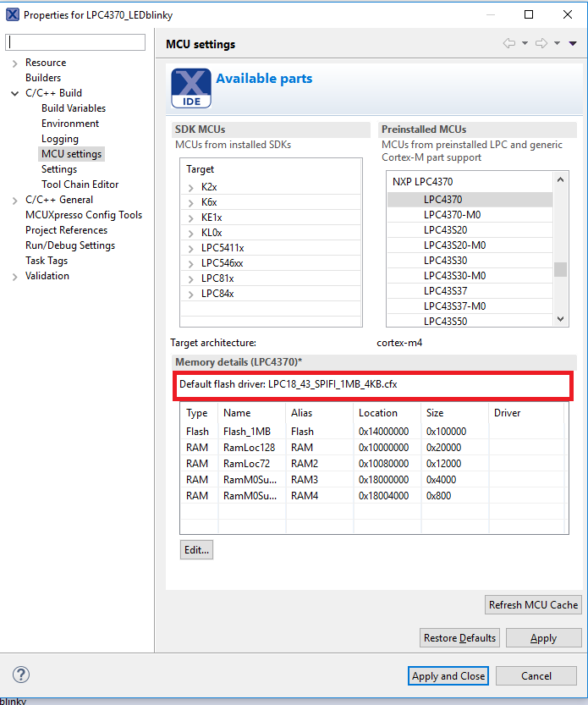Expand the KL0x target
The height and width of the screenshot is (705, 588).
pyautogui.click(x=190, y=234)
